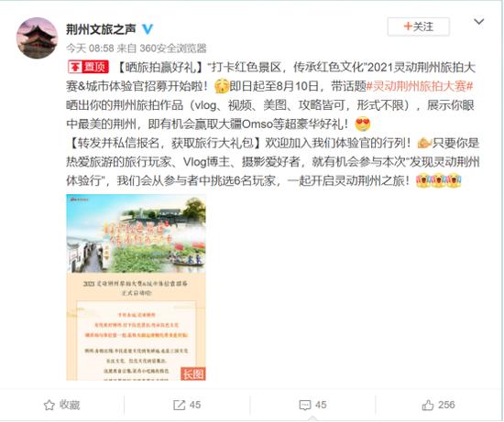The height and width of the screenshot is (422, 504).
Task: Click the blue verified V badge
Action: tap(148, 29)
